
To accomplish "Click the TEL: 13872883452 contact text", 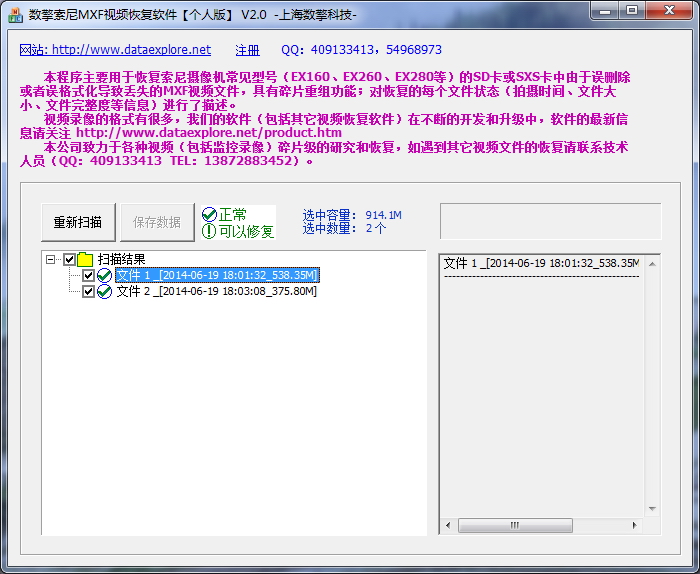I will pos(231,161).
